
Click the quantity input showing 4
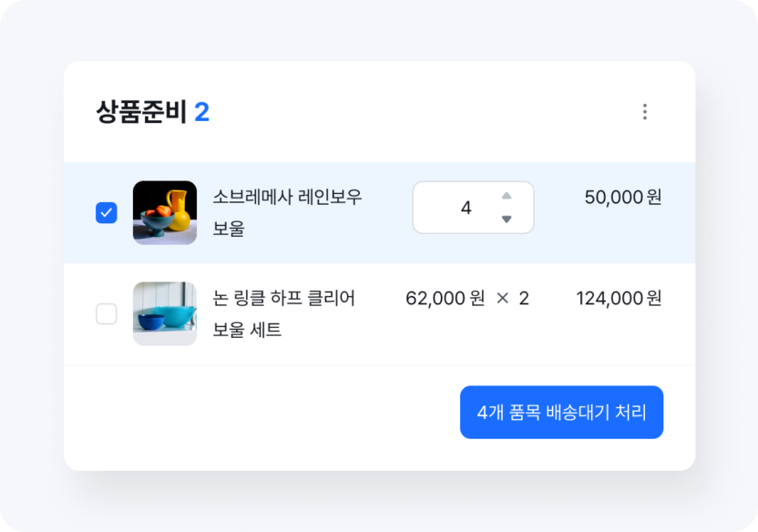coord(465,208)
